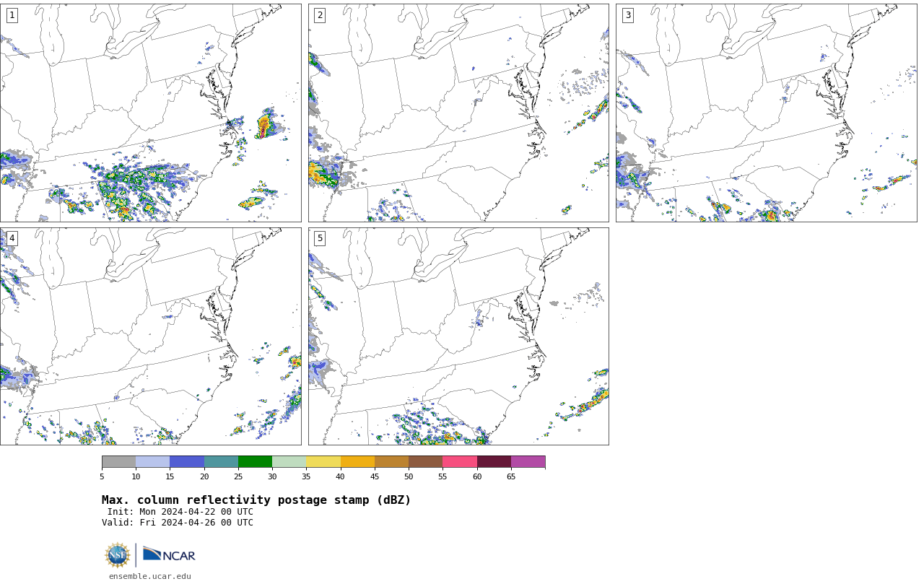The height and width of the screenshot is (584, 924).
Task: Click the maroon 60-65 dBZ swatch
Action: tap(494, 462)
